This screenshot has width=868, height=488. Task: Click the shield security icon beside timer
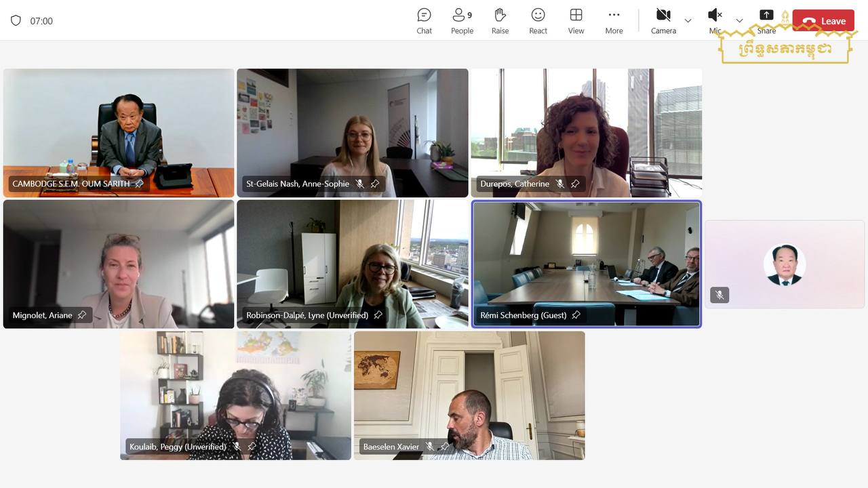pyautogui.click(x=16, y=21)
